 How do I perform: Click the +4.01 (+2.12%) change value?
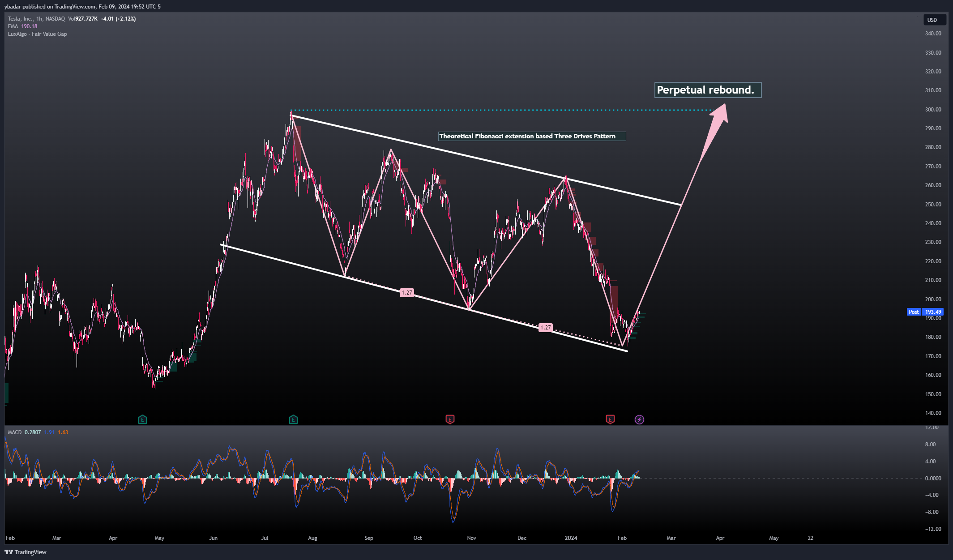pos(118,19)
